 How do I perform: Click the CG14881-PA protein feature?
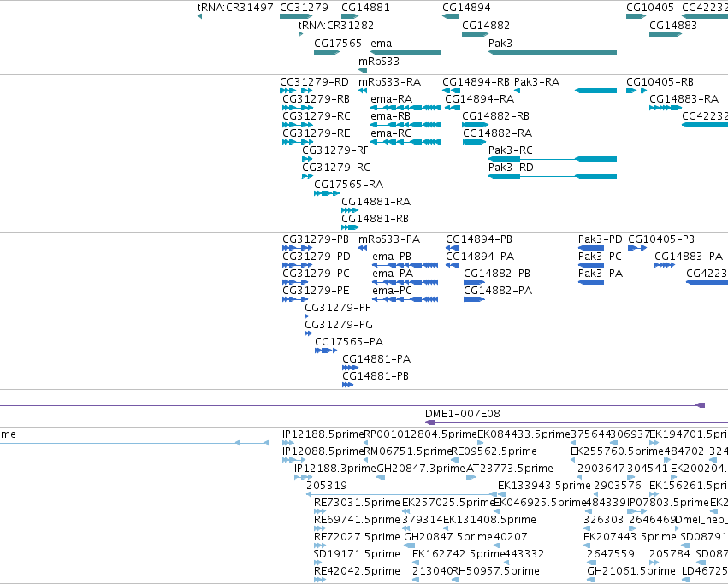[x=350, y=368]
